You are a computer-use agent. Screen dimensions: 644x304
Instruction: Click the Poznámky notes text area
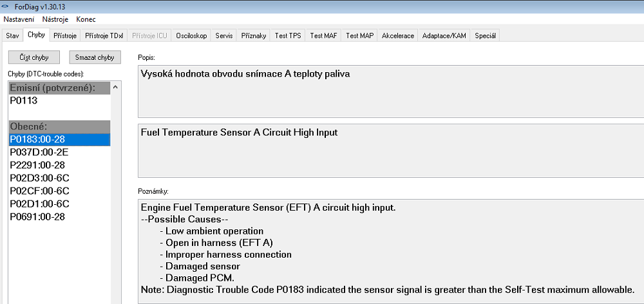click(x=390, y=251)
